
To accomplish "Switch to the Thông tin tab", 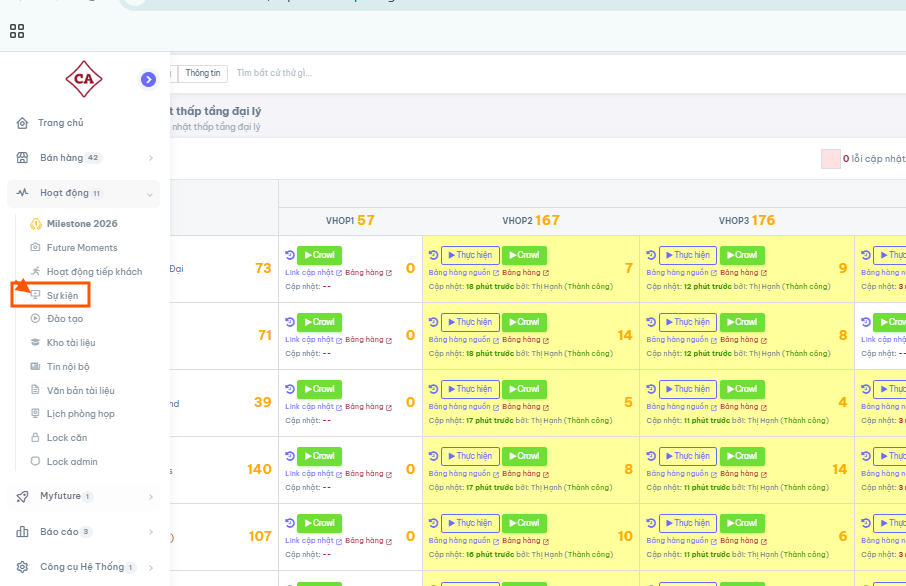I will point(203,73).
